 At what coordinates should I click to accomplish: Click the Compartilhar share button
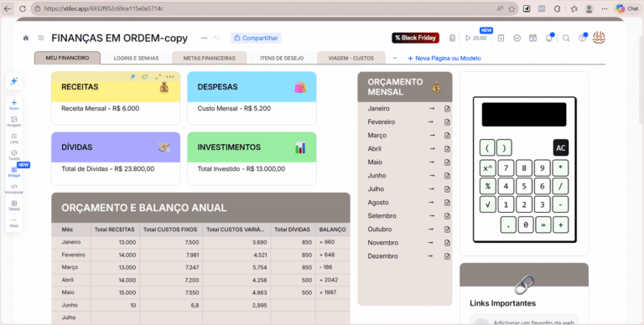tap(256, 38)
